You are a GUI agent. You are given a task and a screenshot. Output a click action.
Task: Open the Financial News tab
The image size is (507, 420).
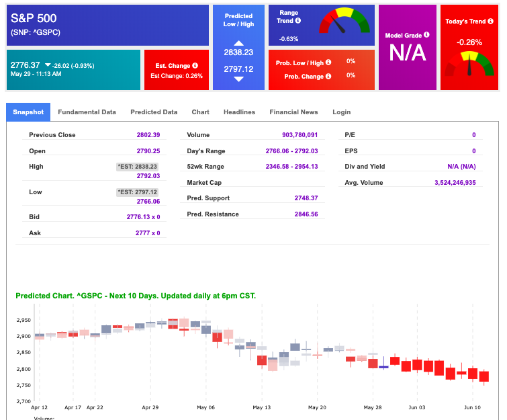293,112
